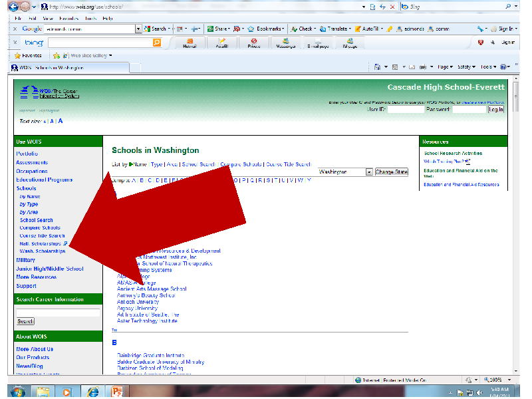Image resolution: width=532 pixels, height=399 pixels.
Task: Click the E-mail page toolbar icon
Action: tap(318, 43)
